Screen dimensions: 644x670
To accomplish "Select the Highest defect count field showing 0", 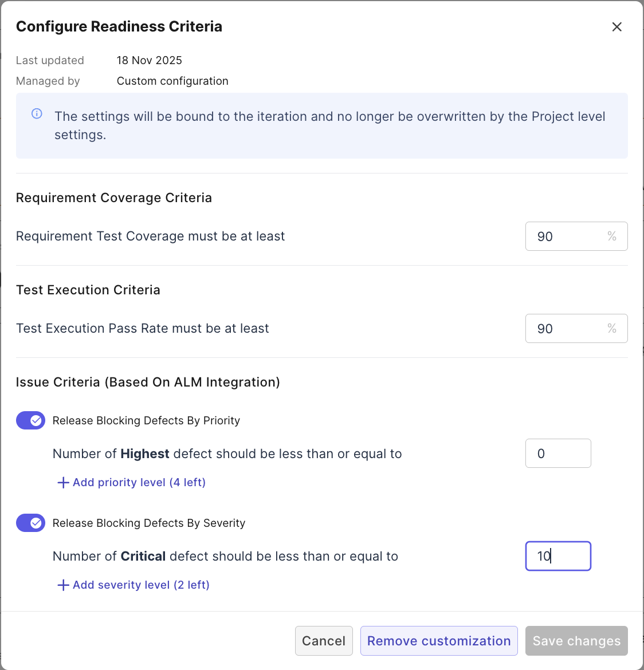I will pos(557,453).
